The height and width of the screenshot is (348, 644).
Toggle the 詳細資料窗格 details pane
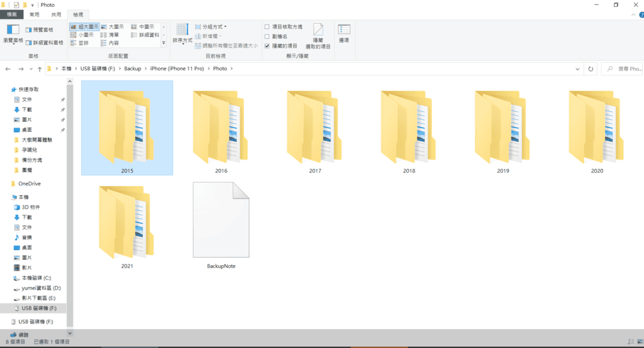tap(45, 42)
